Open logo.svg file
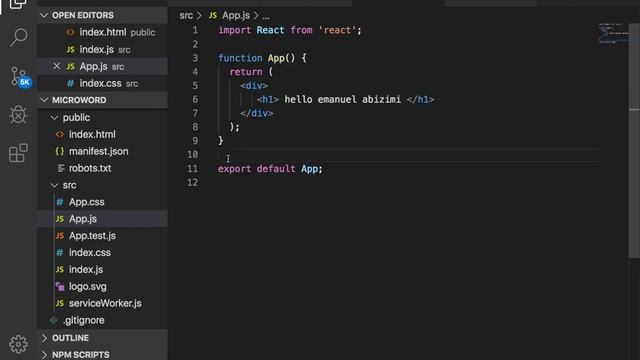The height and width of the screenshot is (360, 640). tap(102, 287)
